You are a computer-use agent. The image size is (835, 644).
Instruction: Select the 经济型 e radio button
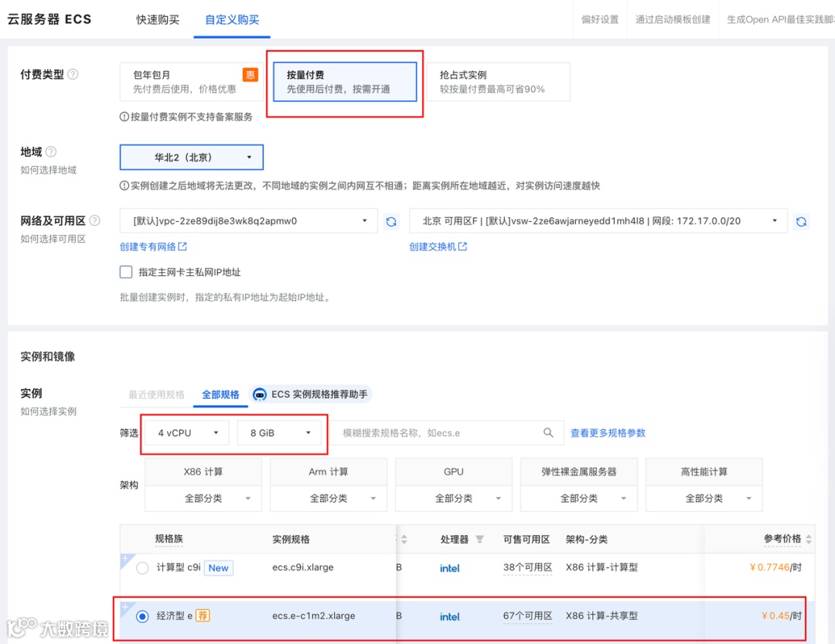[142, 616]
